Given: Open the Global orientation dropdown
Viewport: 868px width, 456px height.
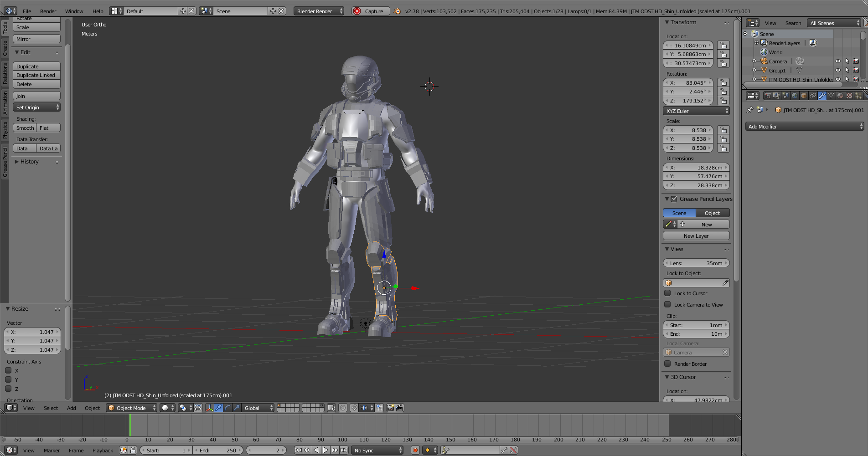Looking at the screenshot, I should (258, 408).
